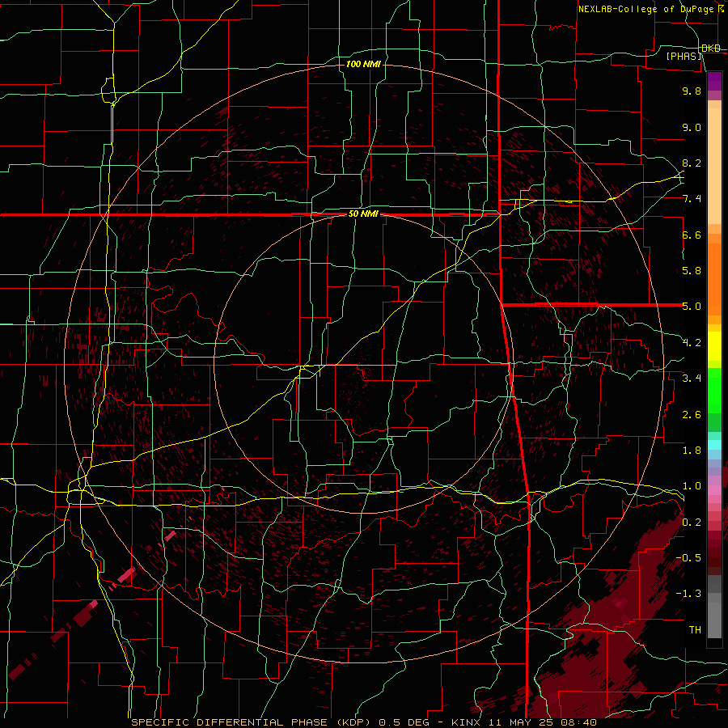Viewport: 728px width, 728px height.
Task: Pick the pink band of the color bar
Action: point(714,490)
